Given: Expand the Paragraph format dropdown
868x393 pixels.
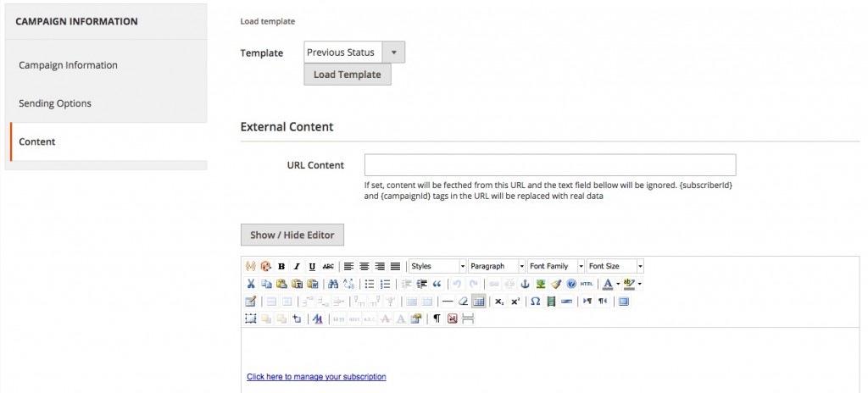Looking at the screenshot, I should [521, 266].
